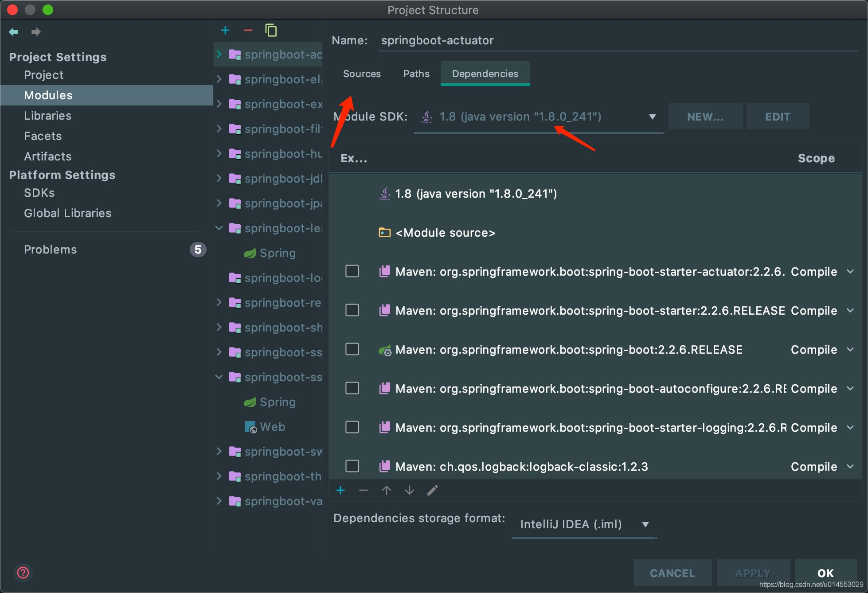
Task: Add a new module with plus icon
Action: coord(225,30)
